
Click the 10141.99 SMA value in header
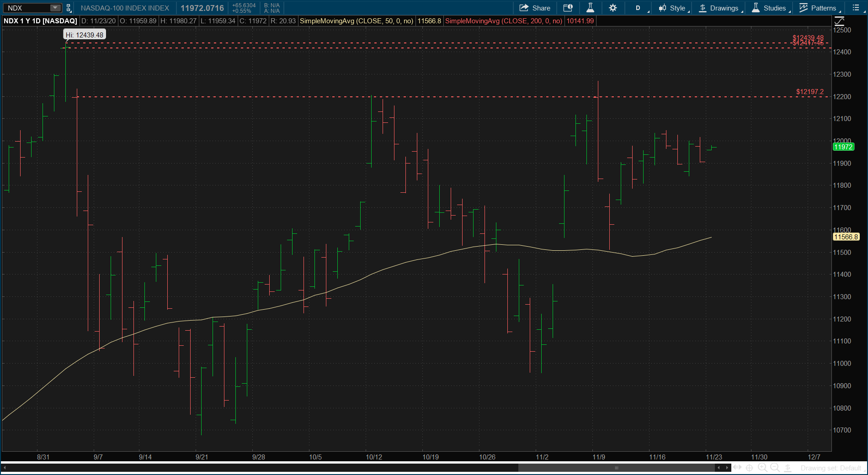pos(580,21)
